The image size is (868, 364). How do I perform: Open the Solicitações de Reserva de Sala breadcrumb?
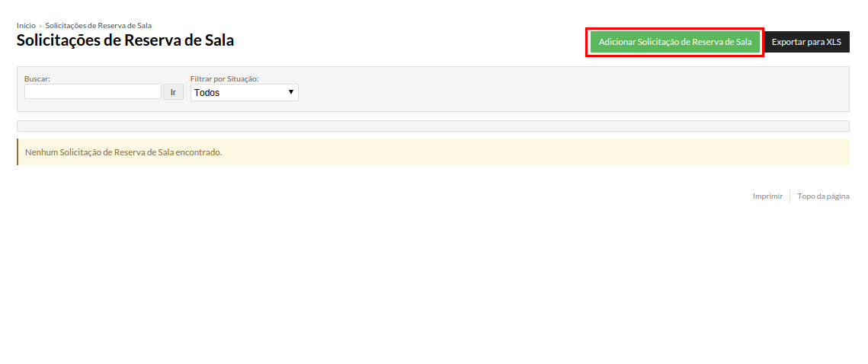[98, 25]
